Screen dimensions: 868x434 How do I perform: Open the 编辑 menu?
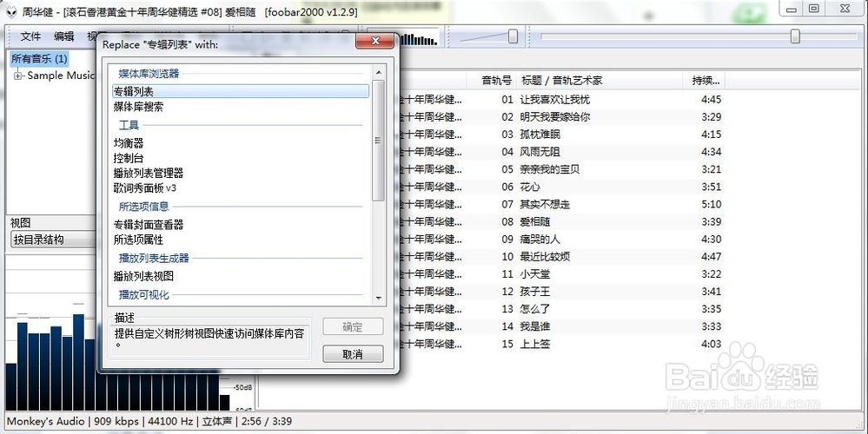(63, 36)
